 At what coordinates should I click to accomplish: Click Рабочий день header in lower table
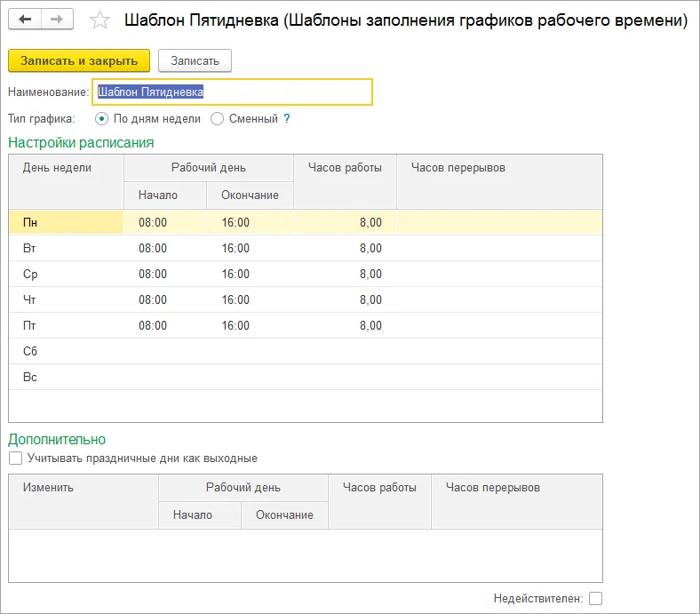point(243,488)
